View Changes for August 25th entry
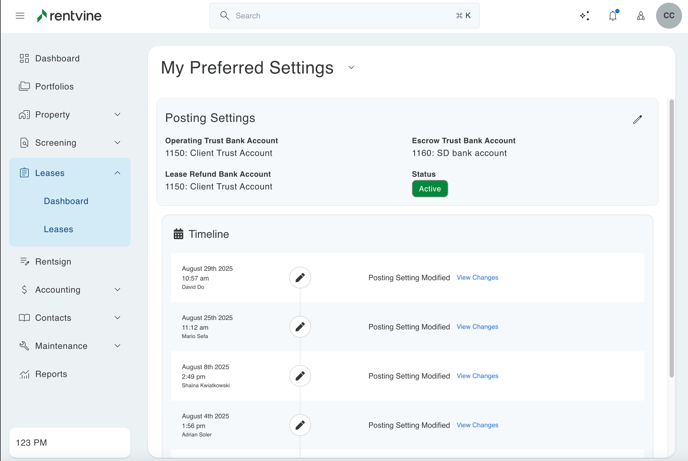 [x=477, y=327]
